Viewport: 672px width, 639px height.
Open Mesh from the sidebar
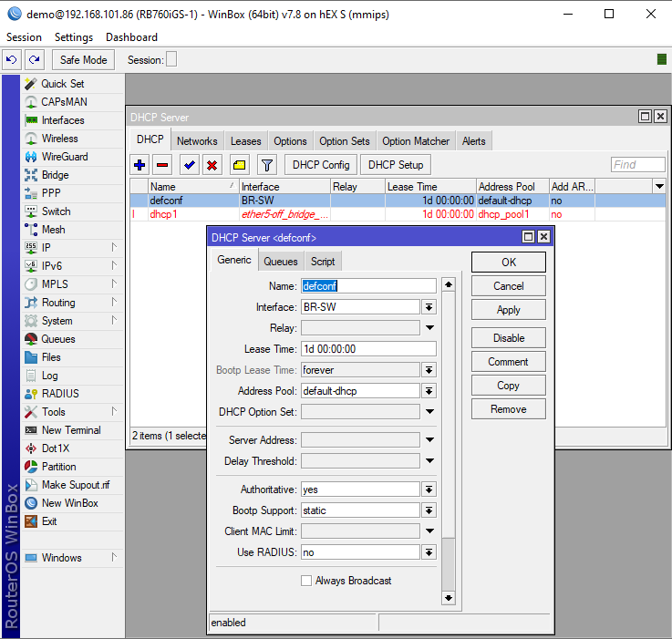(72, 230)
